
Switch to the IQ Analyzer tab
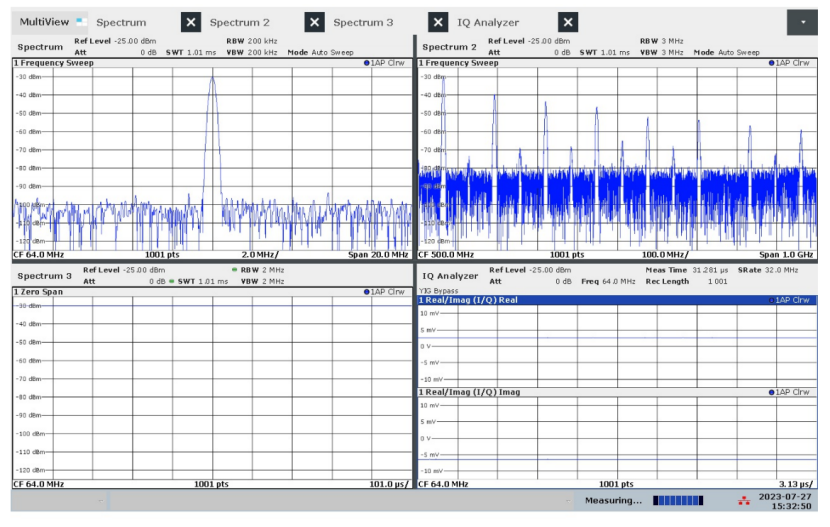tap(488, 22)
